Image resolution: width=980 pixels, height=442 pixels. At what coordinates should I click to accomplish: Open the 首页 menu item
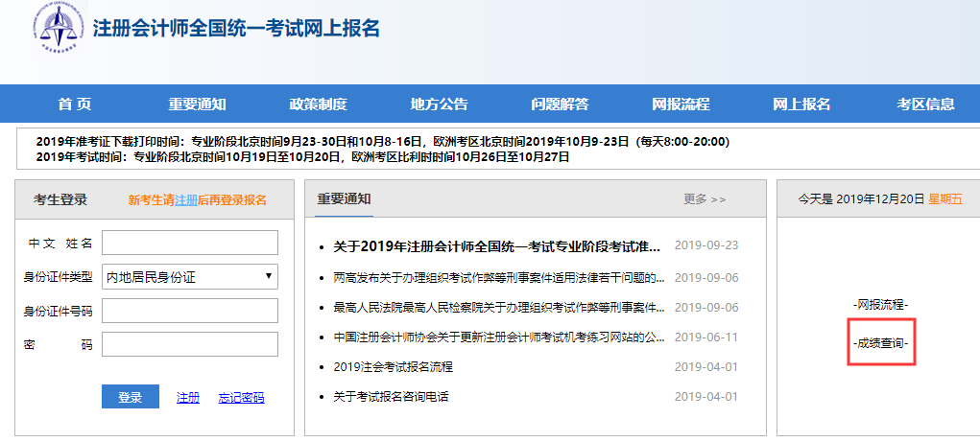click(75, 105)
